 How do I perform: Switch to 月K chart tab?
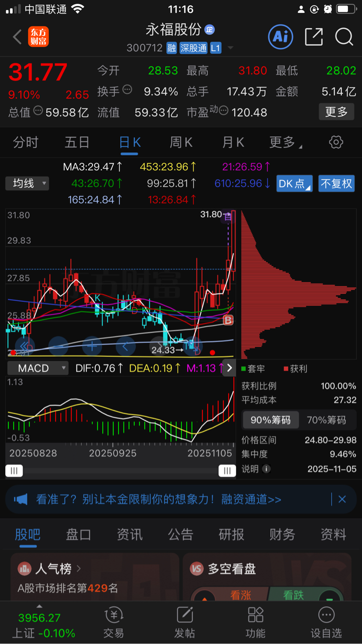[x=233, y=142]
